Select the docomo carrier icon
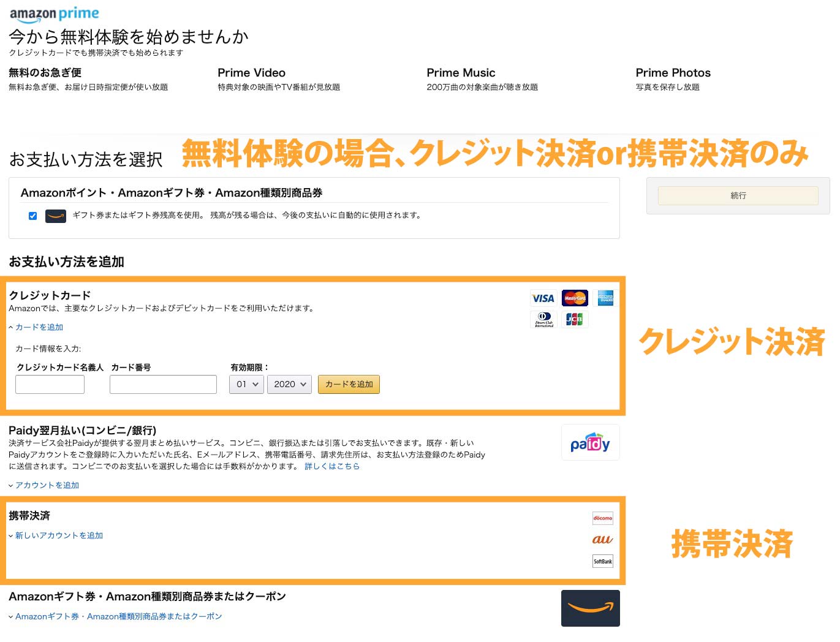This screenshot has width=840, height=642. point(602,518)
